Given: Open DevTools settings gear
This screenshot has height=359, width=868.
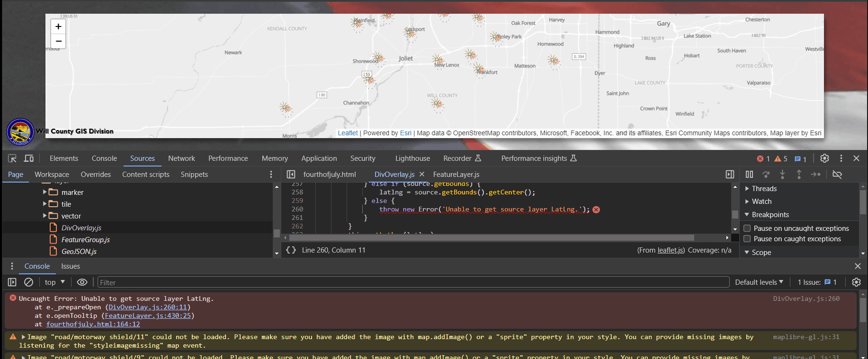Looking at the screenshot, I should click(x=824, y=158).
